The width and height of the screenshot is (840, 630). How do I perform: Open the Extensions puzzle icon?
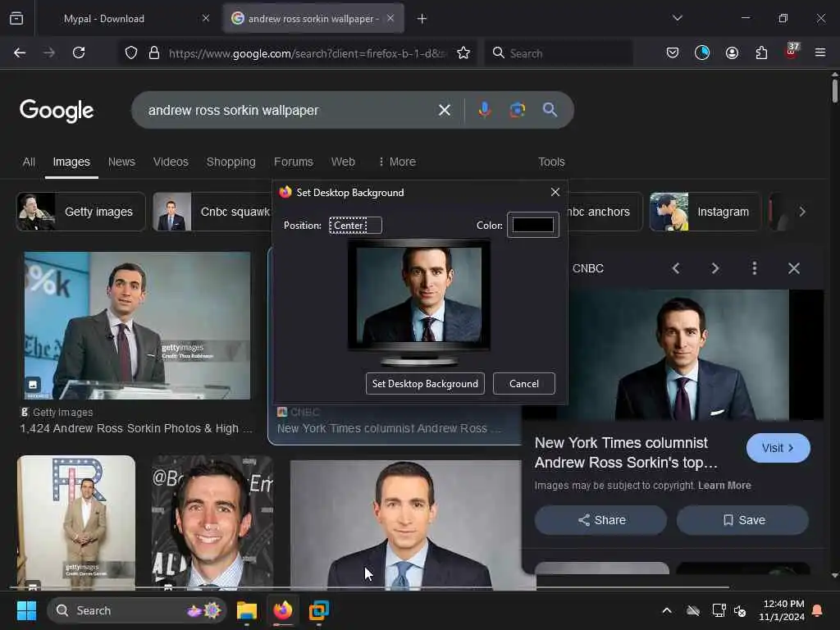tap(761, 52)
